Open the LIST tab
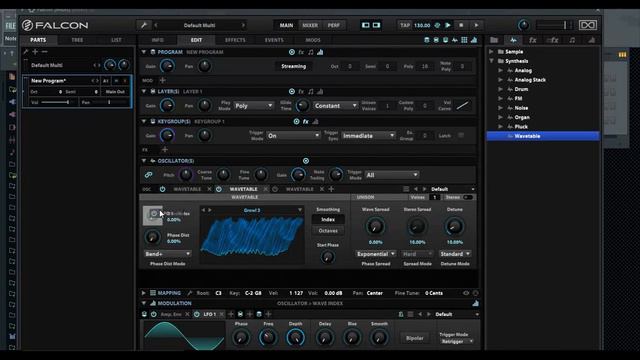Screen dimensions: 640x360 click(x=116, y=40)
